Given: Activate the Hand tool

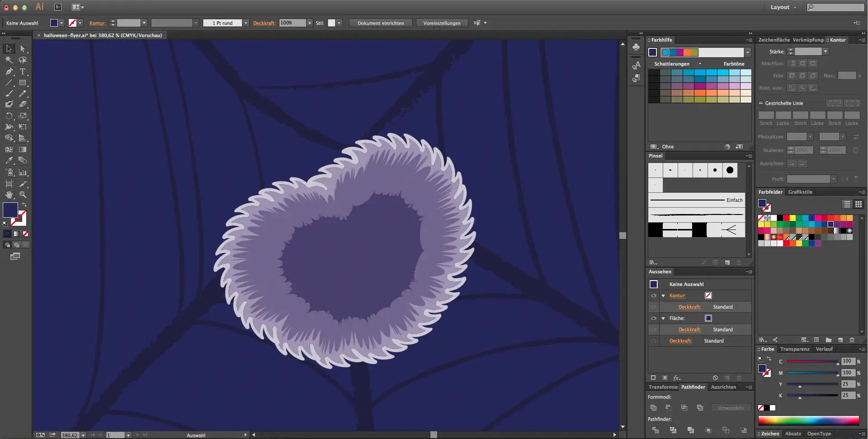Looking at the screenshot, I should (x=9, y=195).
